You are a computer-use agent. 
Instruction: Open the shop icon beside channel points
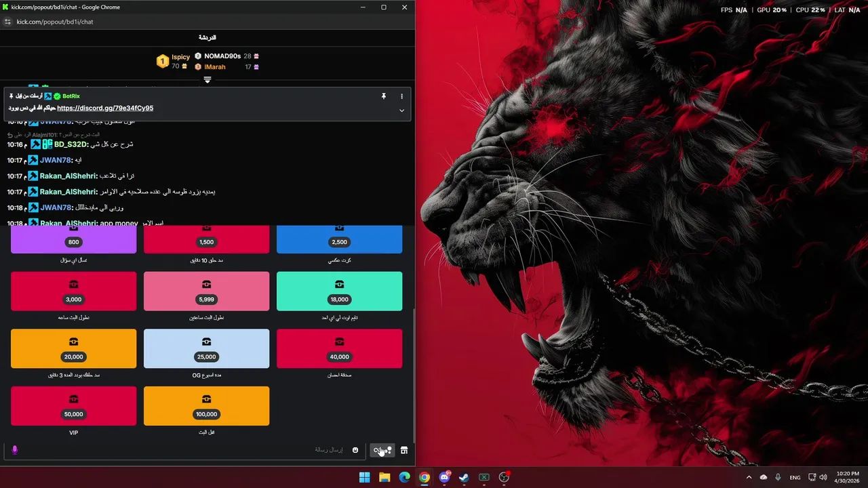pos(404,450)
